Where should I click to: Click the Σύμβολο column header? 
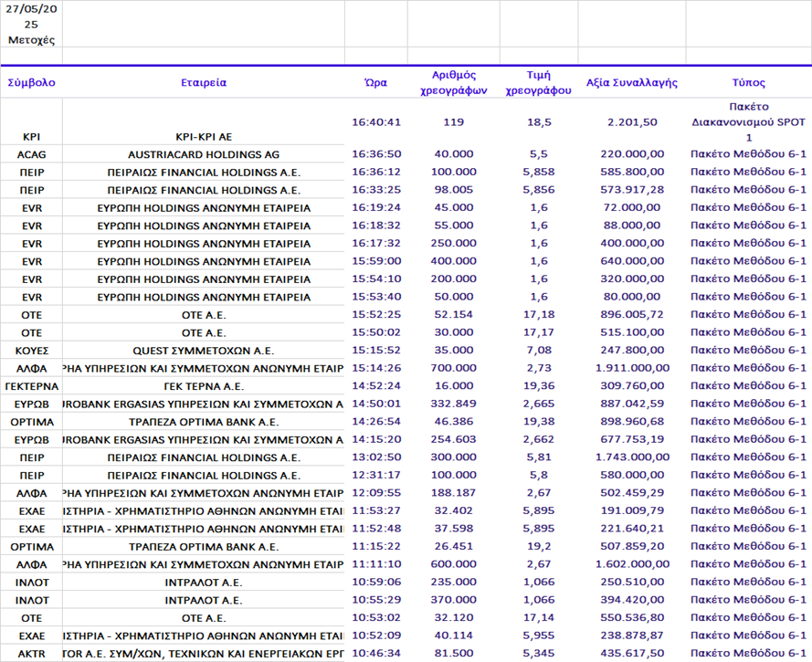click(31, 82)
